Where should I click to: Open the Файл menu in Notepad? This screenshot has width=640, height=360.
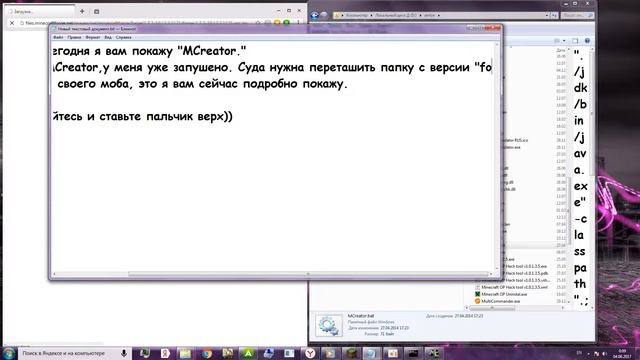(58, 37)
